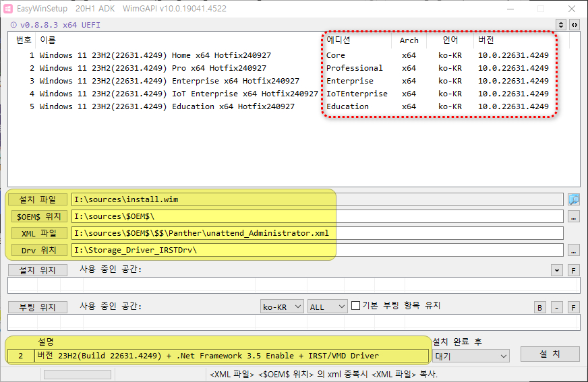The height and width of the screenshot is (382, 588).
Task: Click the F button on install location row
Action: (x=573, y=270)
